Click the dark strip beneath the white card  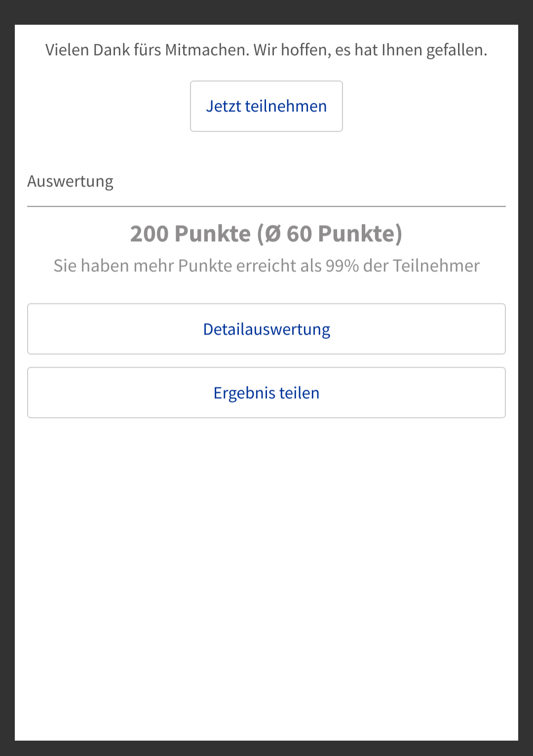(x=266, y=749)
